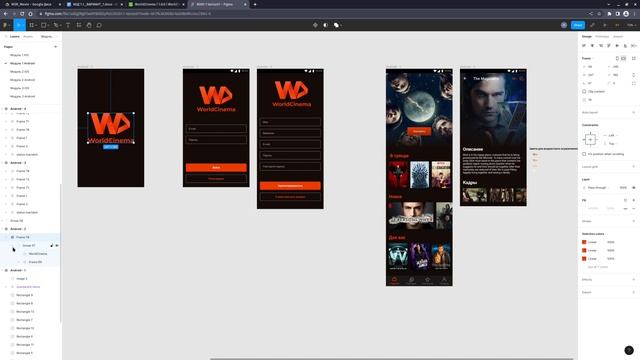Screen dimensions: 640x360
Task: Select the Comment tool
Action: [x=99, y=25]
